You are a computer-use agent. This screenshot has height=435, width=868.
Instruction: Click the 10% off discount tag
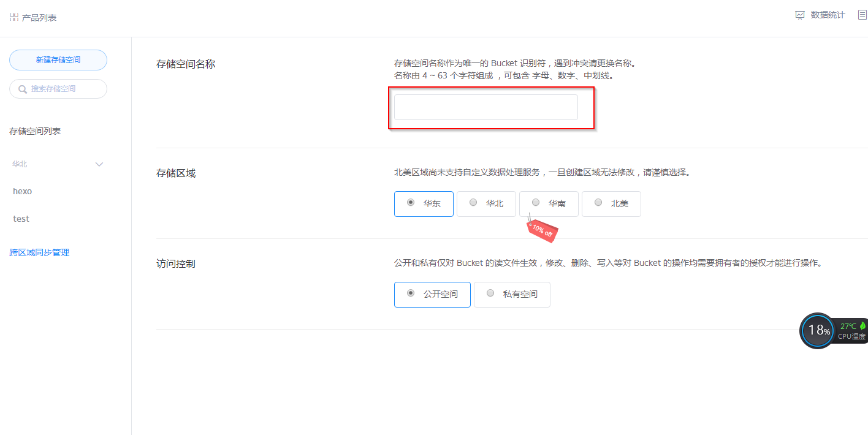pyautogui.click(x=542, y=230)
